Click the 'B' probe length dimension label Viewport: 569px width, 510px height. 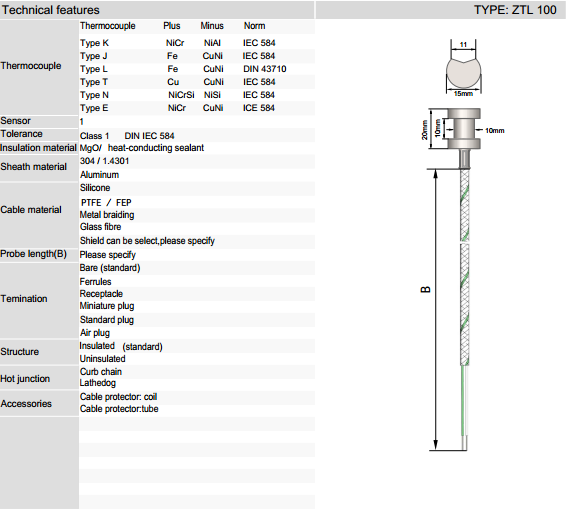(426, 290)
